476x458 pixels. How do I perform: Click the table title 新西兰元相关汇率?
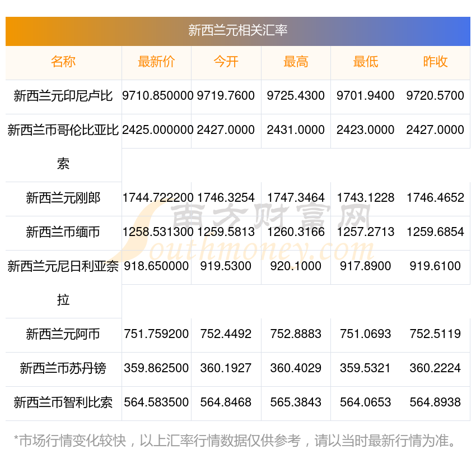pyautogui.click(x=237, y=30)
